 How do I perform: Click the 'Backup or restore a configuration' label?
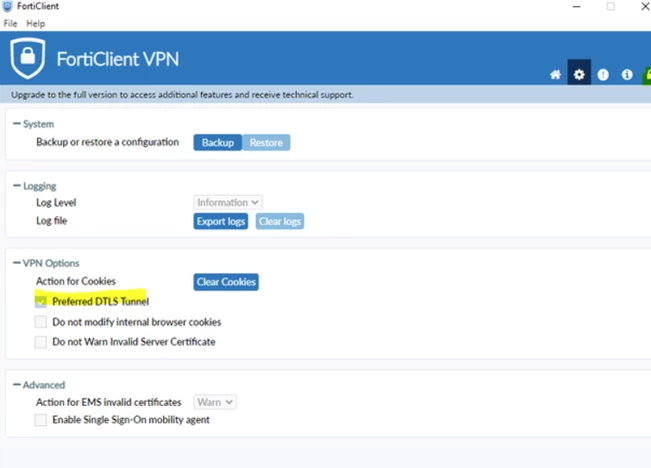click(x=108, y=142)
